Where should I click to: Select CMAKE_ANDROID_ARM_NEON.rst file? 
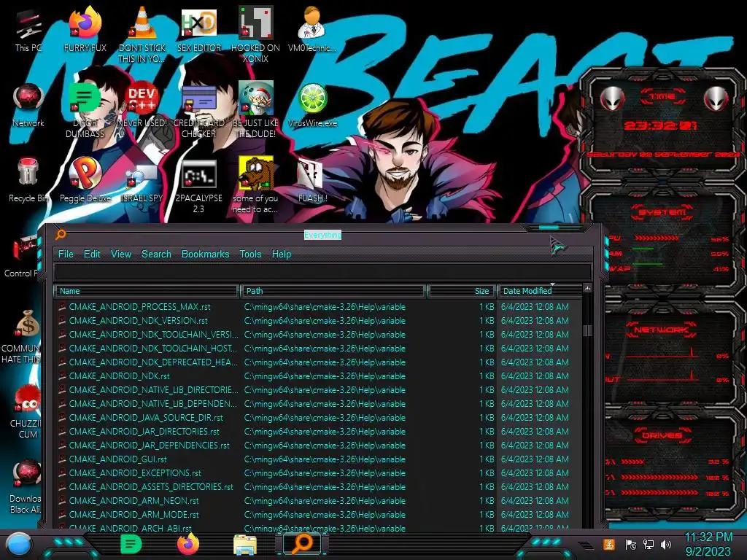134,500
